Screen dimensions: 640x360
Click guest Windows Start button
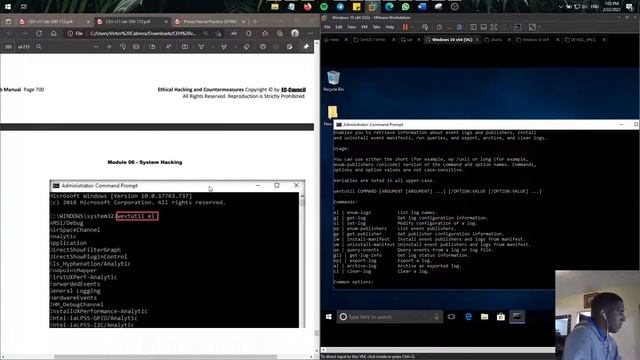(x=329, y=317)
